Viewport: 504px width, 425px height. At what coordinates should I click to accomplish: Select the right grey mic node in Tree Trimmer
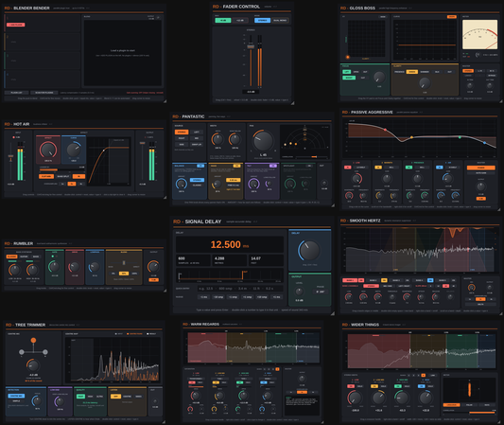tap(45, 352)
